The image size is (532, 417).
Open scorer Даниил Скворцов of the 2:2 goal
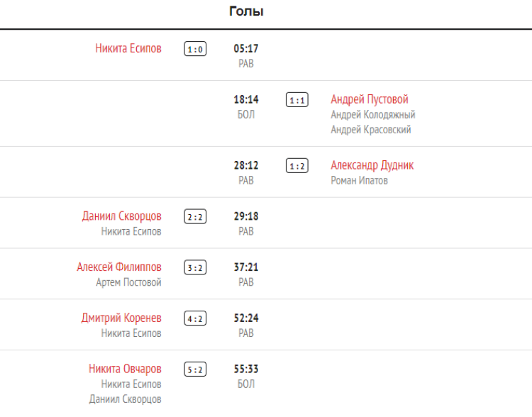121,216
